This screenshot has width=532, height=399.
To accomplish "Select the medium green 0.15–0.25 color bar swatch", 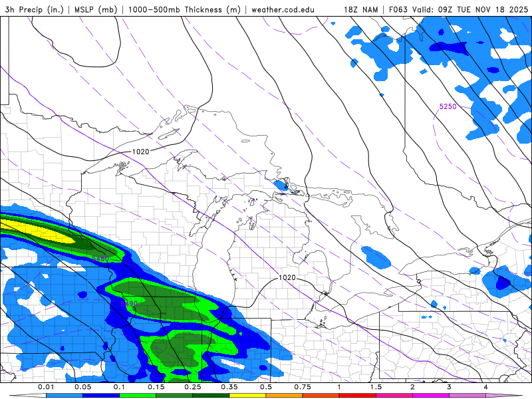I will [x=174, y=396].
